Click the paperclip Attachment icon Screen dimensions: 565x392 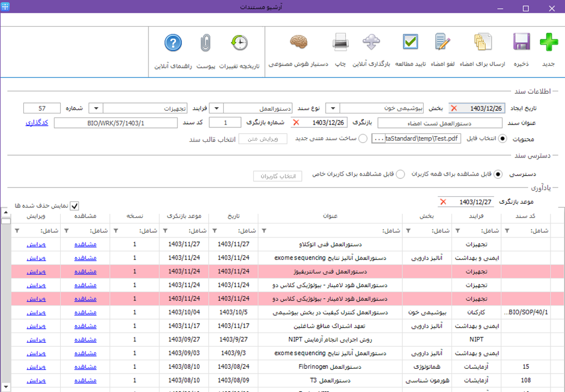[x=205, y=43]
